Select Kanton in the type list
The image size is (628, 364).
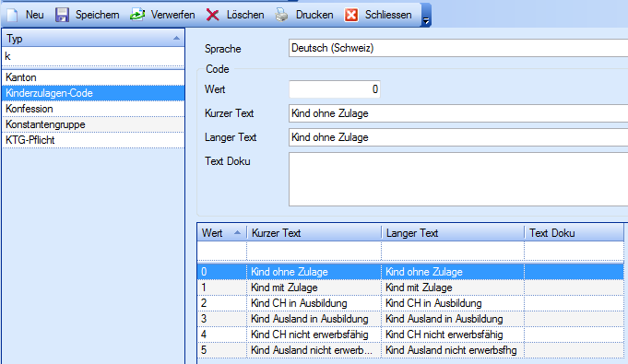pos(93,77)
